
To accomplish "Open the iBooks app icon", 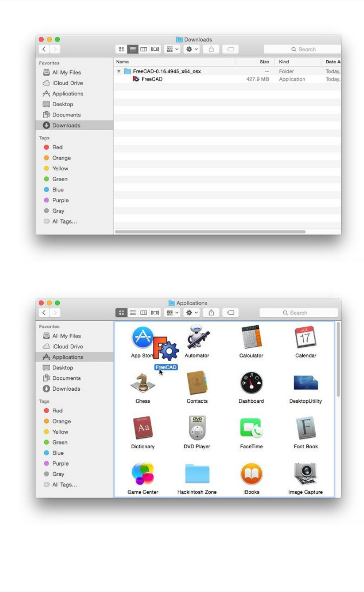I will click(x=251, y=474).
